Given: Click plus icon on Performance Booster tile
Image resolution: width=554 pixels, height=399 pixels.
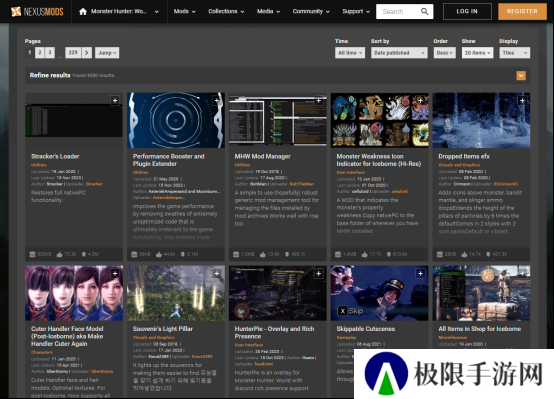Looking at the screenshot, I should click(x=217, y=101).
